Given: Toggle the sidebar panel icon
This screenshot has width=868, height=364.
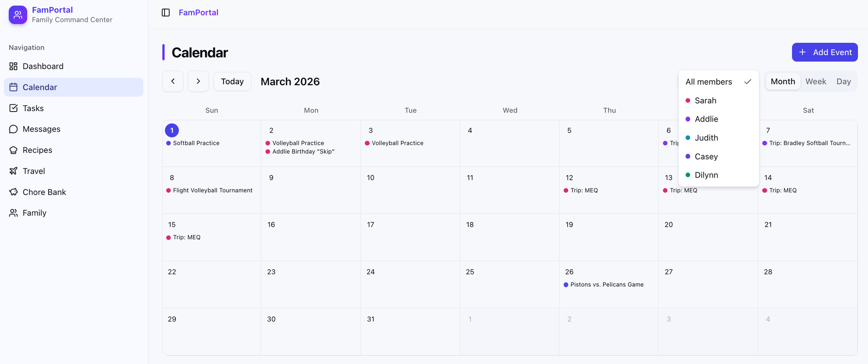Looking at the screenshot, I should click(x=165, y=13).
